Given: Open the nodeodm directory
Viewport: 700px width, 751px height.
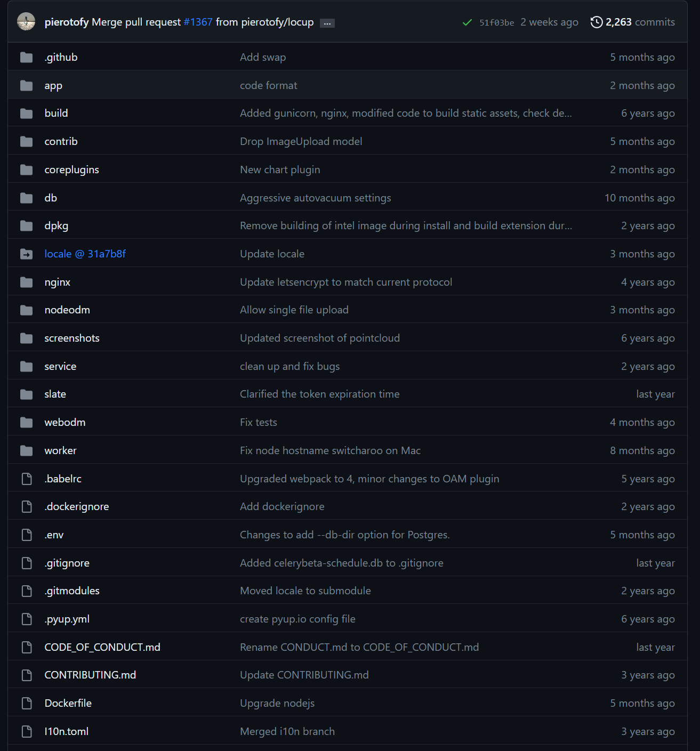Looking at the screenshot, I should point(67,310).
